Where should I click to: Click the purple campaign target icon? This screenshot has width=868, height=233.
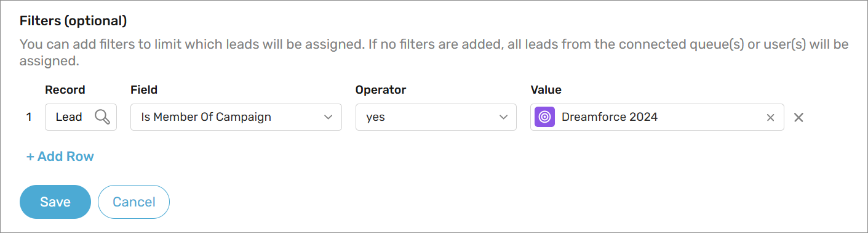point(544,117)
